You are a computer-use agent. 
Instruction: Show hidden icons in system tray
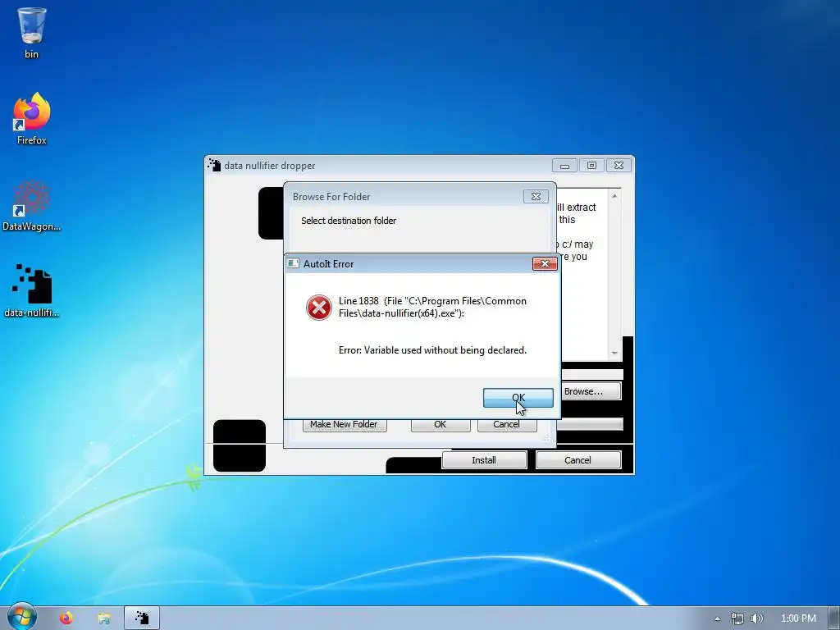click(x=717, y=619)
